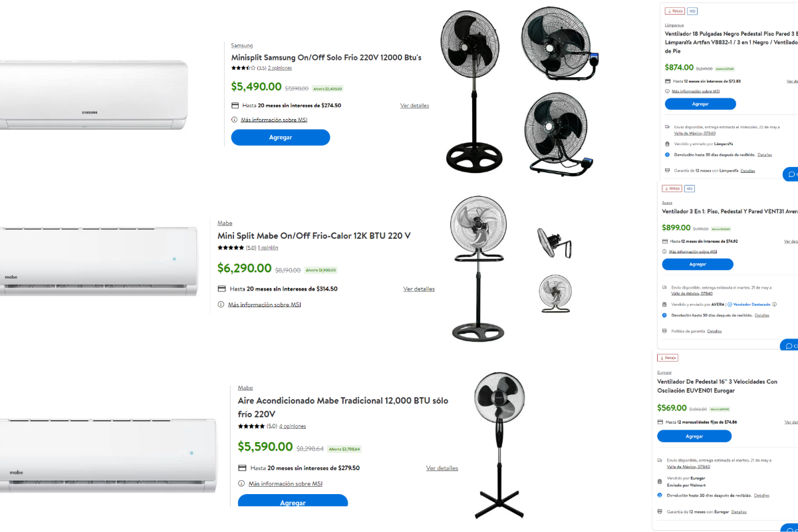Open the "2 opiniones" reviews link
The image size is (798, 532).
click(x=279, y=67)
